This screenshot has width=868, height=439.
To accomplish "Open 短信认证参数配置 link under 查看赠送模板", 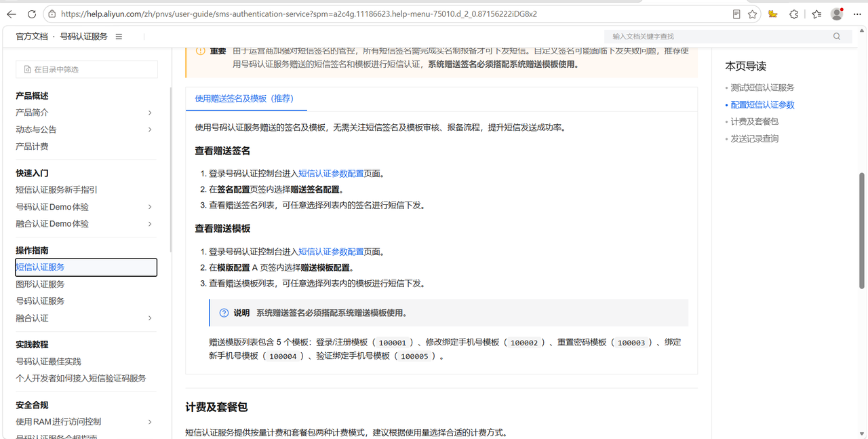I will [x=331, y=252].
